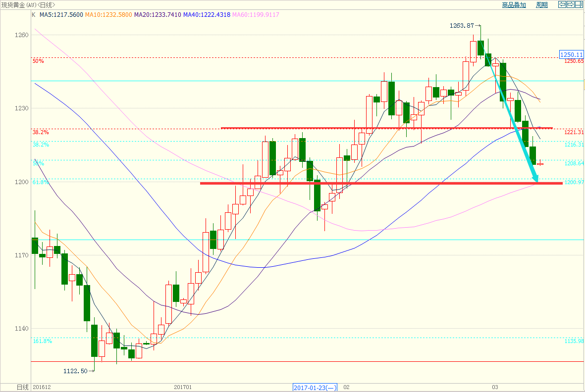Click the 1200 price axis label
Viewport: 585px width, 392px height.
click(21, 182)
